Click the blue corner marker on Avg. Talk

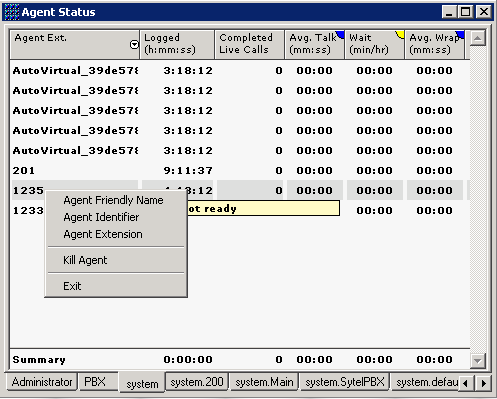340,34
